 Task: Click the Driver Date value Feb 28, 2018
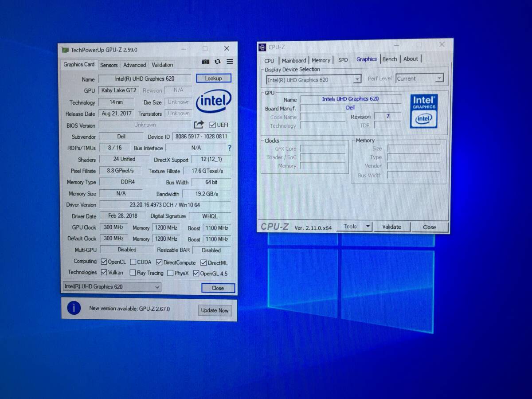[123, 216]
